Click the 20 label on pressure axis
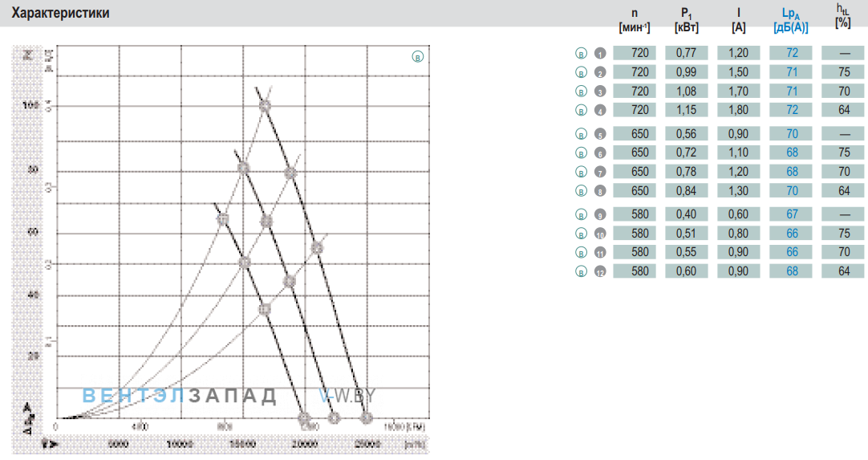Screen dimensions: 868x460 (x=33, y=356)
